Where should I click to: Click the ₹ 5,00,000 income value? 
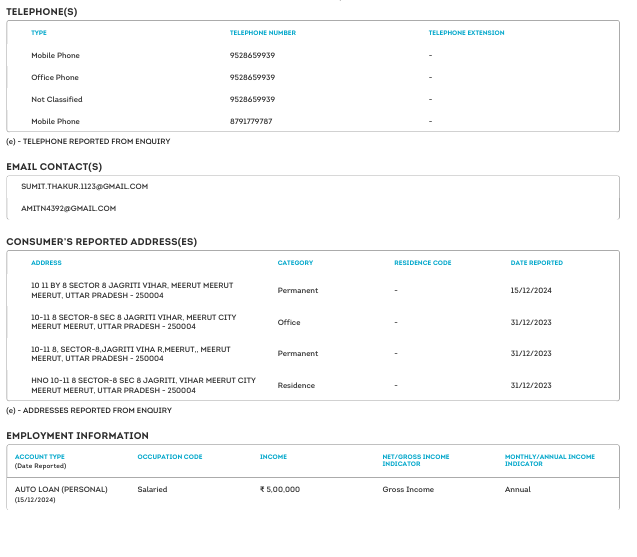click(x=280, y=489)
